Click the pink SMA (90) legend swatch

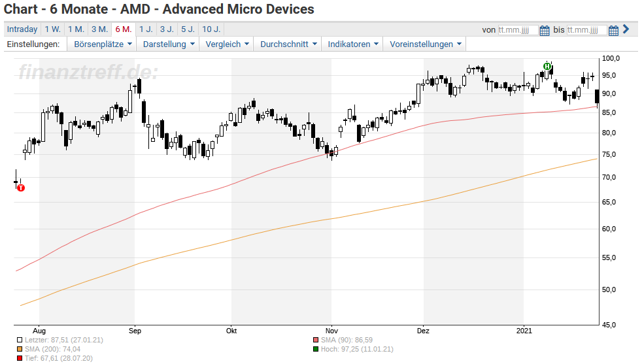point(315,340)
